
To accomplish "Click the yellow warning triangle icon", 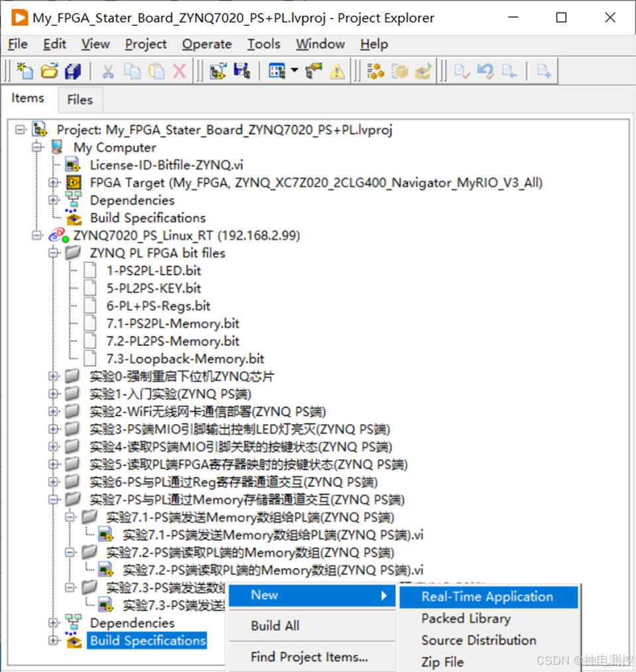I will tap(337, 71).
